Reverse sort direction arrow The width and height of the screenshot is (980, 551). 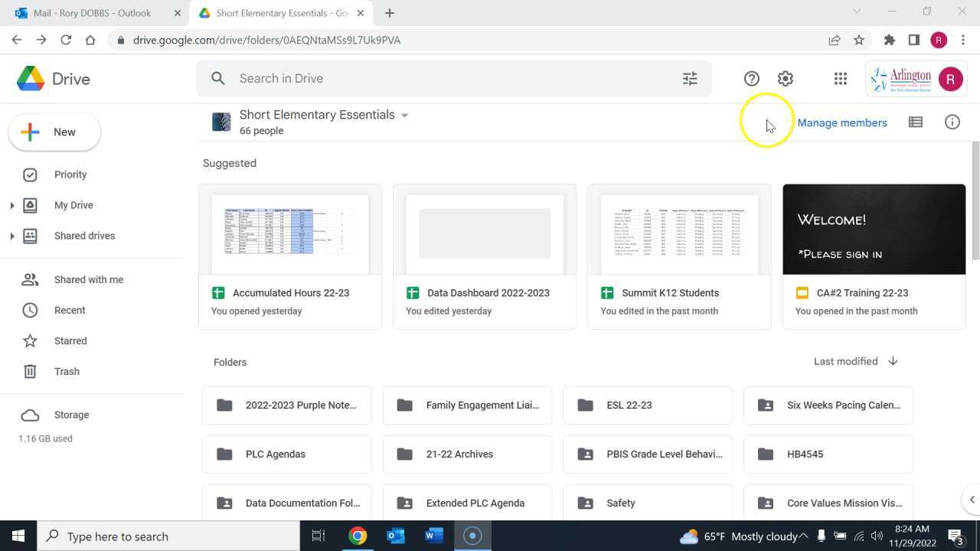tap(893, 361)
